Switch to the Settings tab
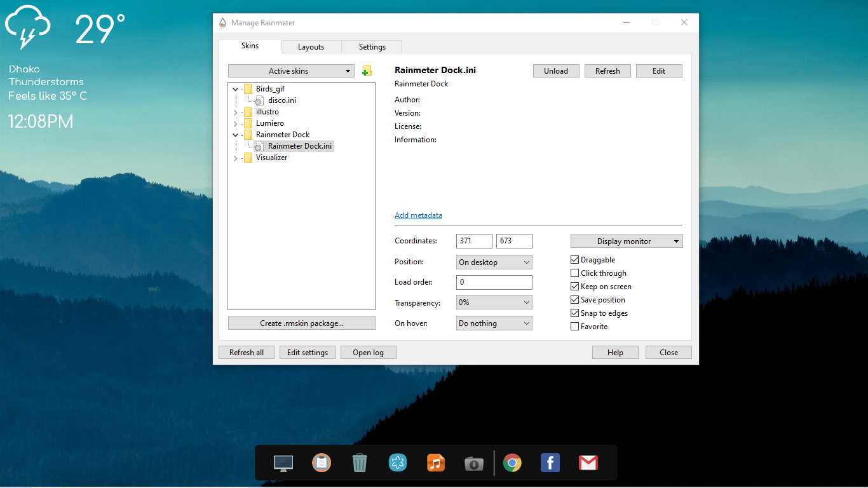 click(371, 46)
